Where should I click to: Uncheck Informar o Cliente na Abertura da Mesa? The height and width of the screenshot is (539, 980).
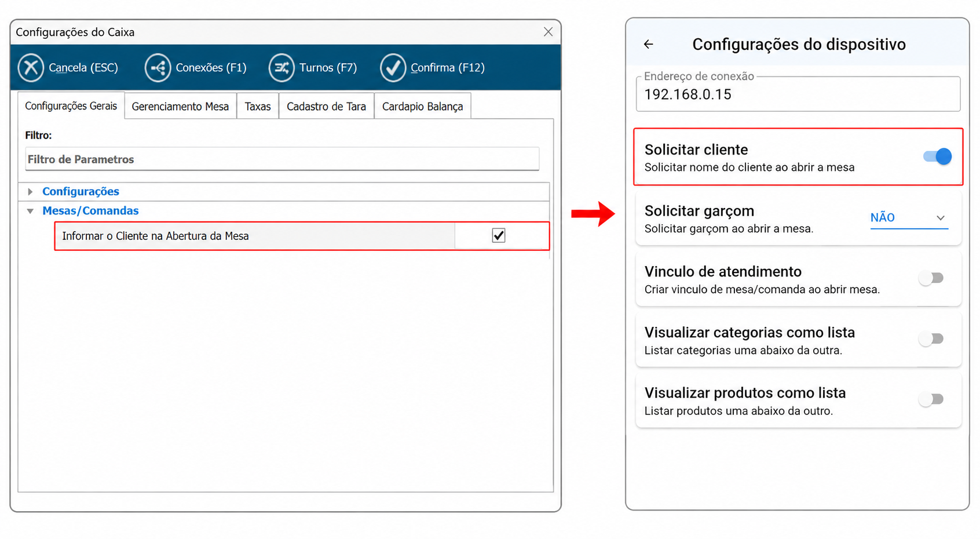tap(499, 235)
